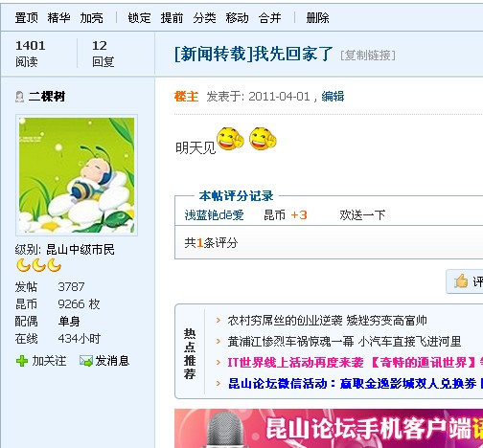Click 删除 to delete the thread

coord(317,18)
